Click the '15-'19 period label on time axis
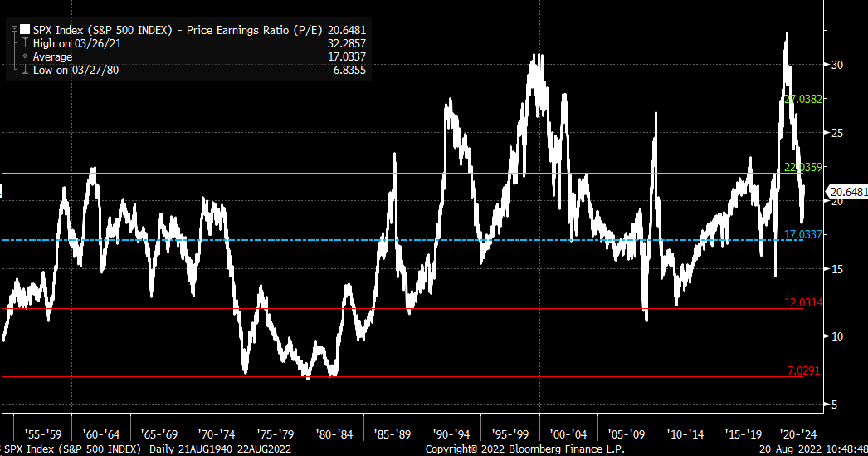Viewport: 868px width, 456px height. pyautogui.click(x=744, y=434)
